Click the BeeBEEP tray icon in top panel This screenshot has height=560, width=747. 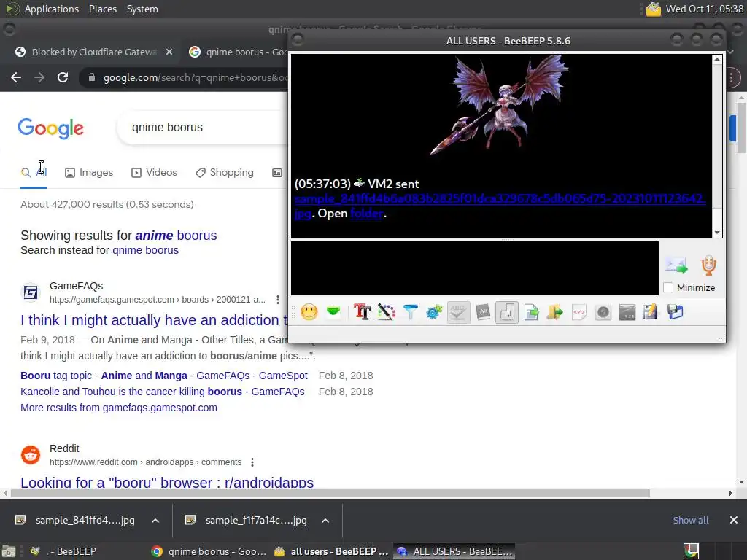(x=653, y=9)
